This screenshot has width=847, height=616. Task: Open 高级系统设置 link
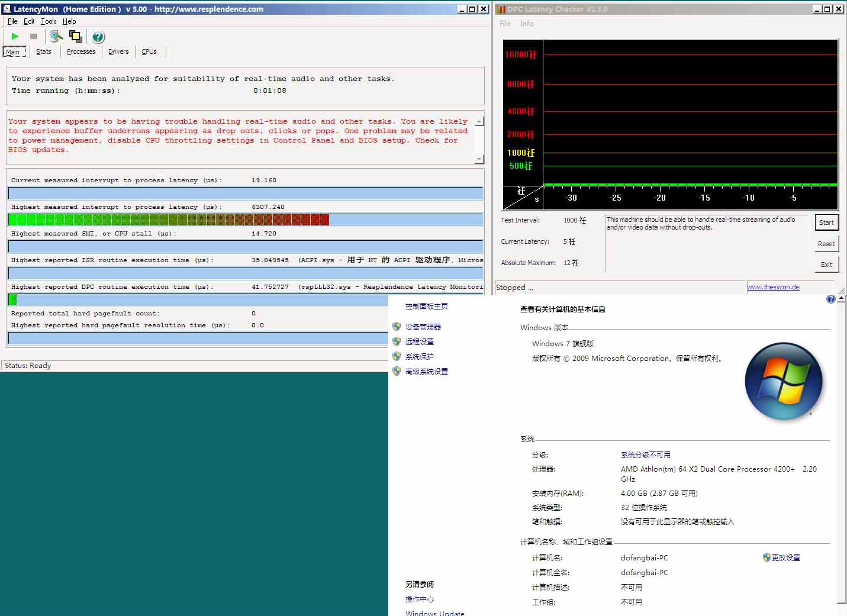tap(427, 371)
